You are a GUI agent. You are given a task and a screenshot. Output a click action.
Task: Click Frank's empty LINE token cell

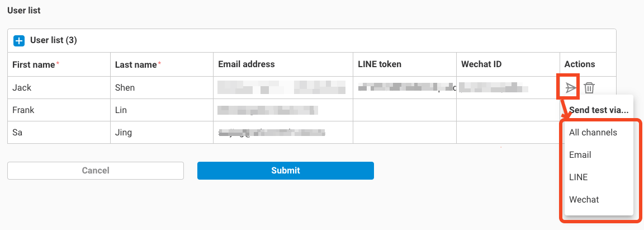(x=405, y=110)
